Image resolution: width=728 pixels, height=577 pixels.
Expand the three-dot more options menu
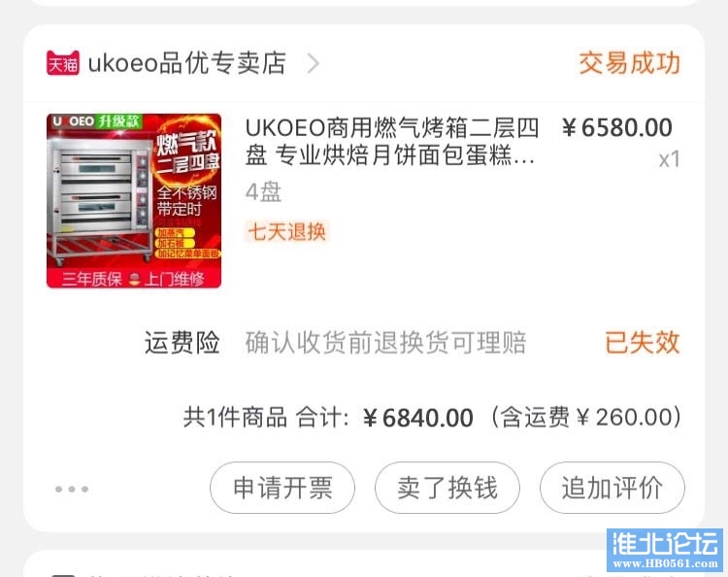[x=72, y=489]
